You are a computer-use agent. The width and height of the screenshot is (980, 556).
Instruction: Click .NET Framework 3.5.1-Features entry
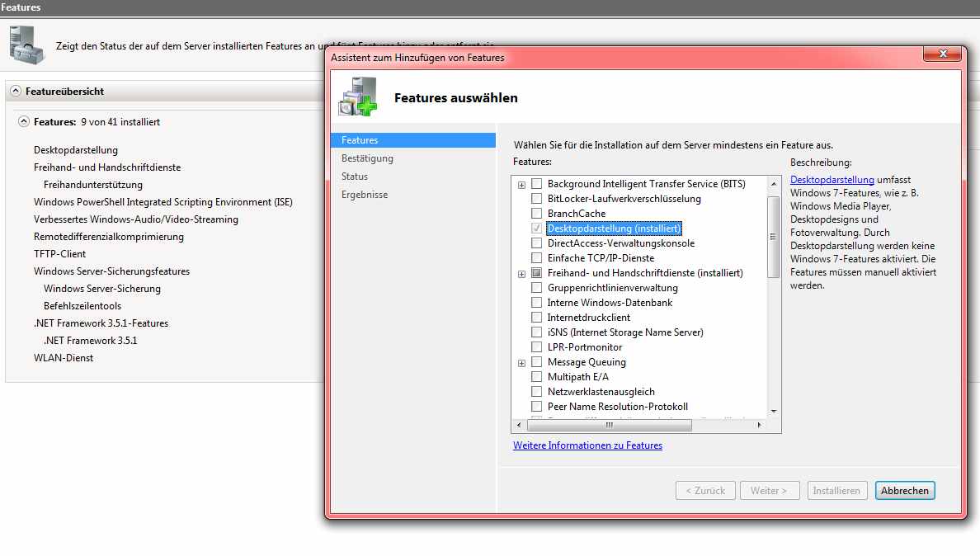point(101,323)
